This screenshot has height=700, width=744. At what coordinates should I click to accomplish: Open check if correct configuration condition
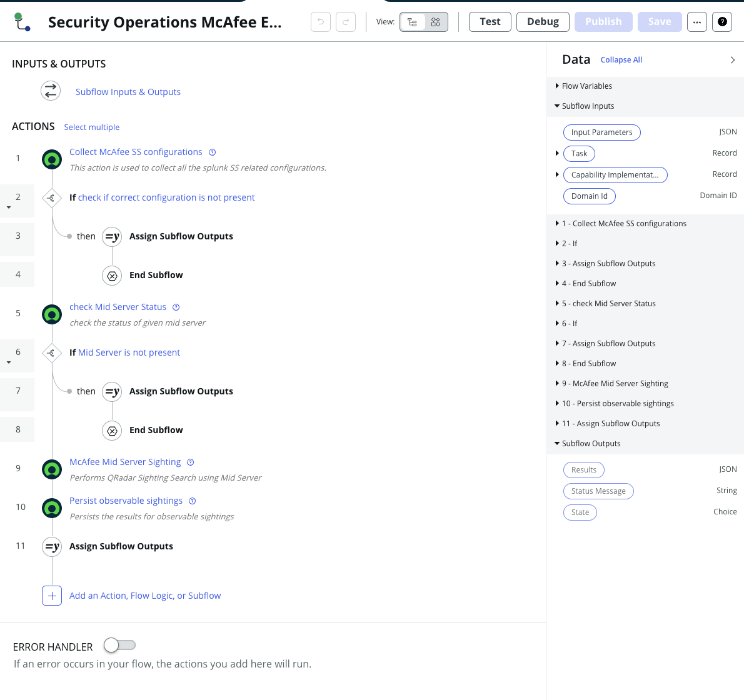pos(166,197)
